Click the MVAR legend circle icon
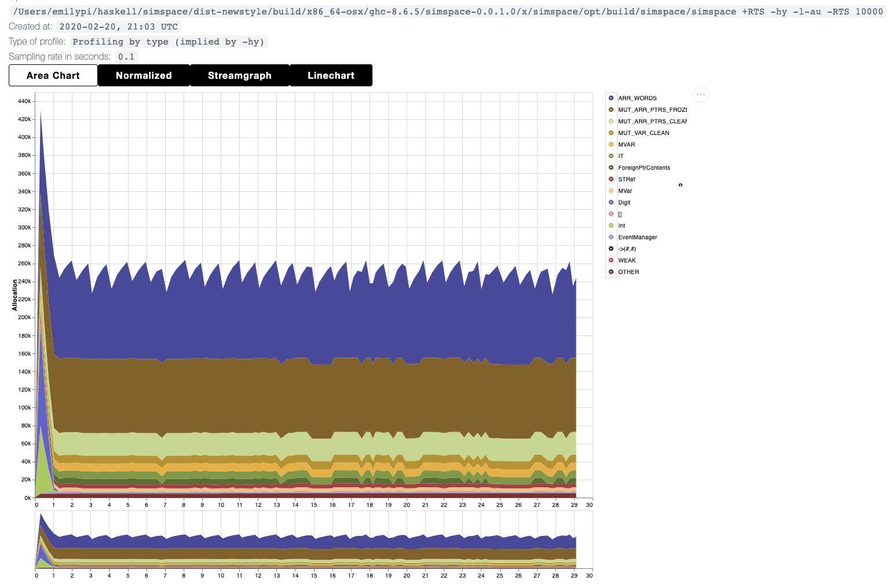Screen dimensions: 888x588 [x=611, y=144]
